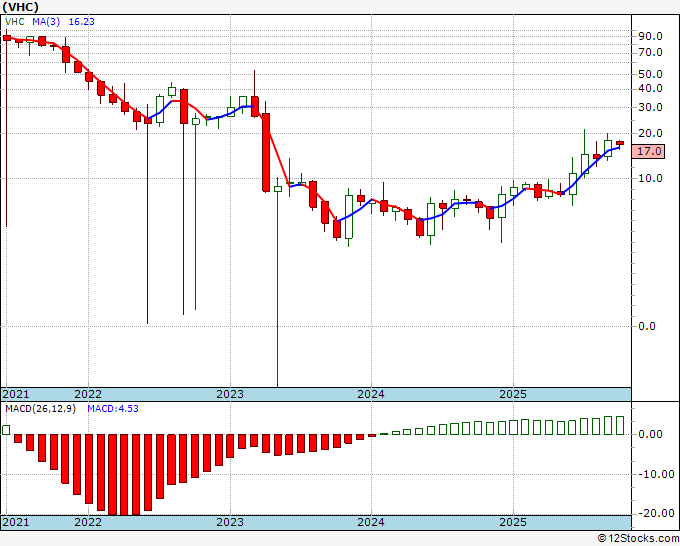Select the green VHC legend label
Image resolution: width=680 pixels, height=546 pixels.
point(15,22)
